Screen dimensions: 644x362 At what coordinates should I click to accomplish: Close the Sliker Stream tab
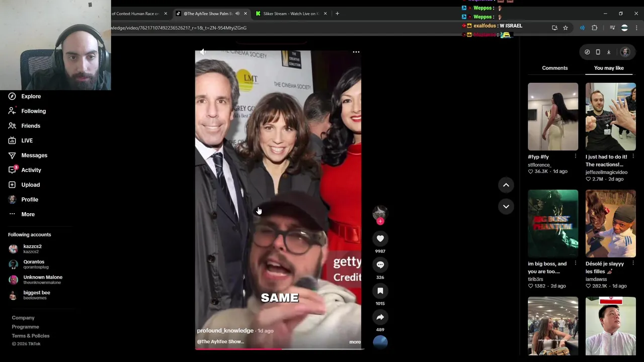pos(325,14)
